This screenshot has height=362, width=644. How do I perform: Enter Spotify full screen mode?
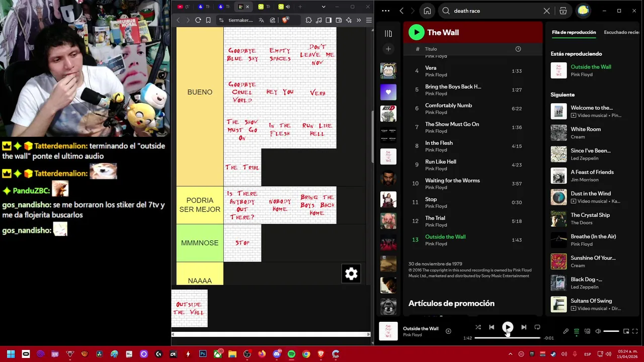click(635, 331)
